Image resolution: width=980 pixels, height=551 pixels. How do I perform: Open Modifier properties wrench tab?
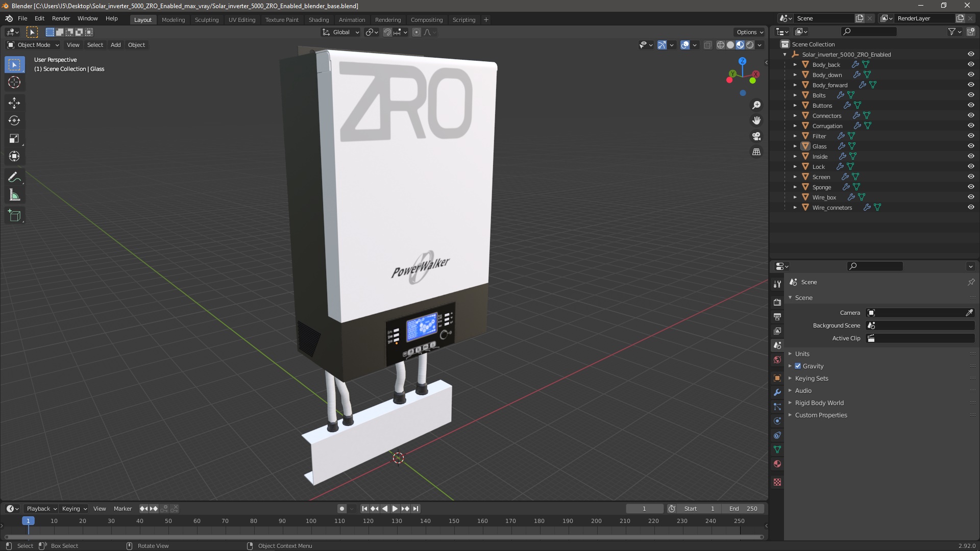(x=777, y=392)
